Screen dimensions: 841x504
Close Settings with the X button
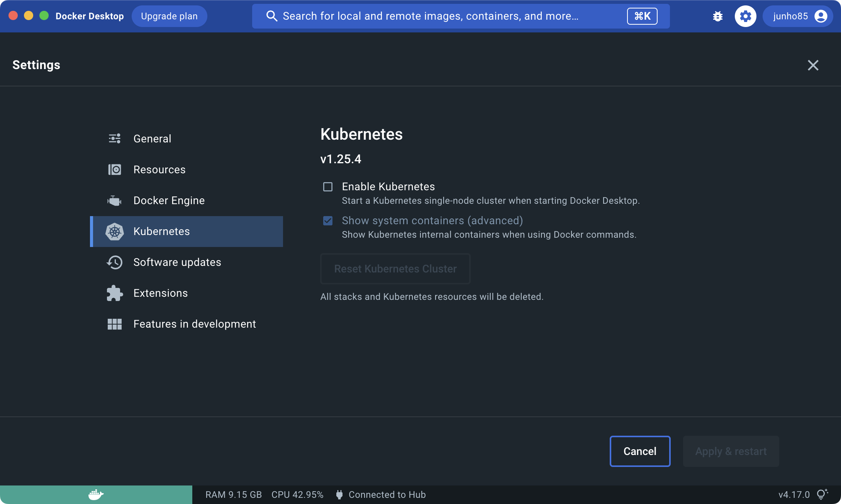[x=813, y=65]
